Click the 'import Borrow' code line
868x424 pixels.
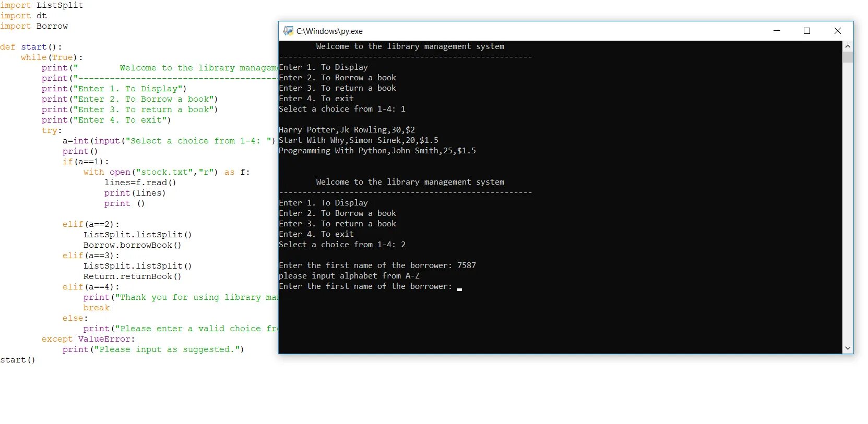[x=34, y=26]
